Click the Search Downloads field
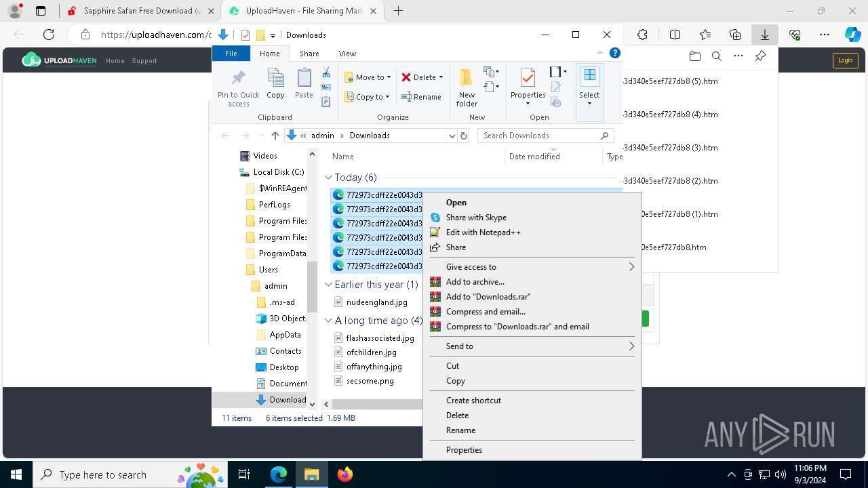Screen dimensions: 868x488 [546, 136]
